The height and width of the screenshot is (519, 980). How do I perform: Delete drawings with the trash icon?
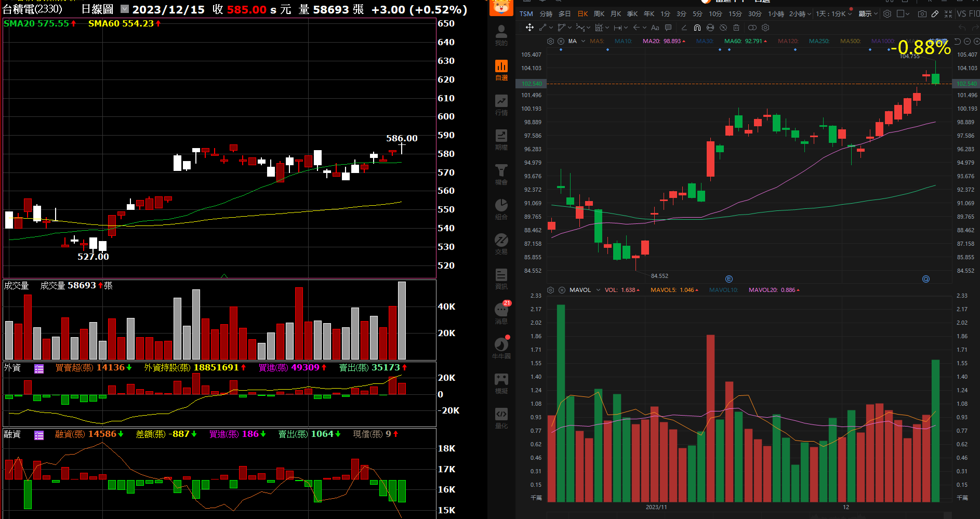coord(736,28)
